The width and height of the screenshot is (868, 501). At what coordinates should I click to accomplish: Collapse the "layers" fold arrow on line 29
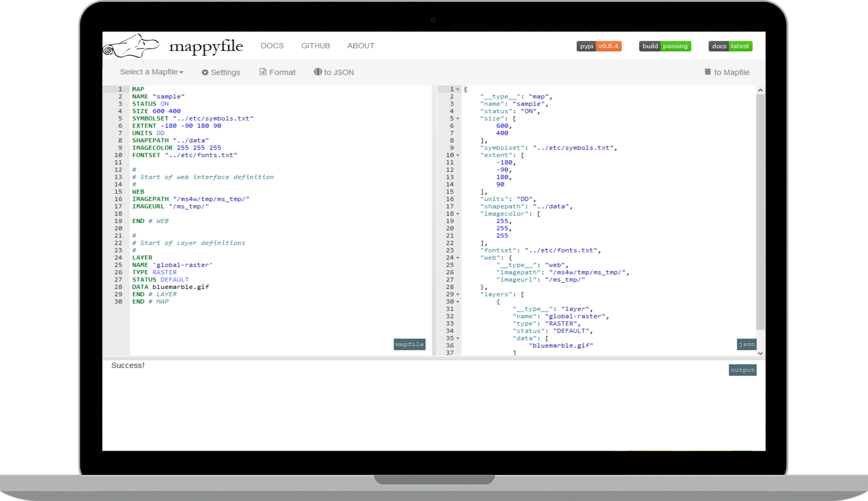tap(458, 295)
